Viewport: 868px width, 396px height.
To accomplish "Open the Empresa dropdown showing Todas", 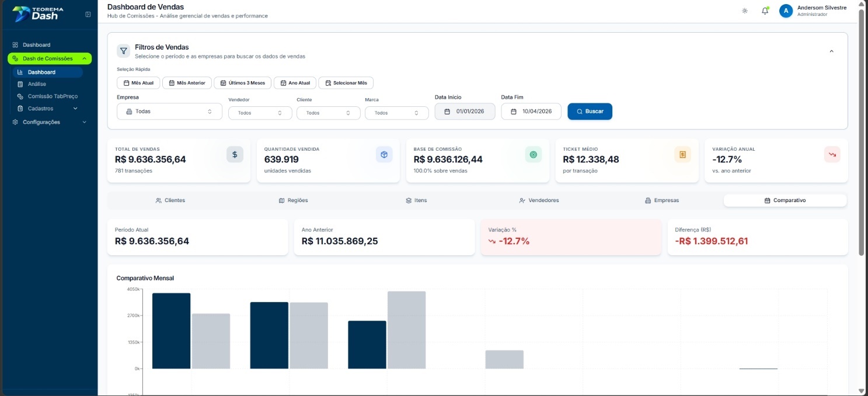I will (169, 112).
